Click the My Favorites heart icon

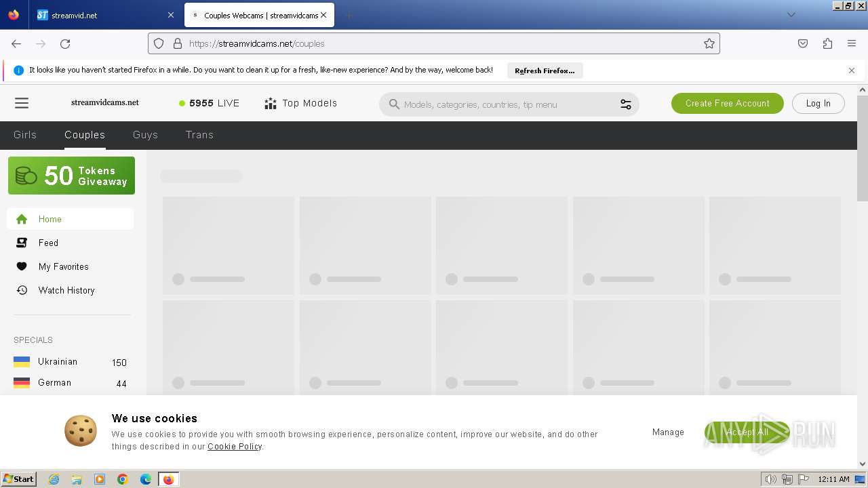tap(22, 266)
